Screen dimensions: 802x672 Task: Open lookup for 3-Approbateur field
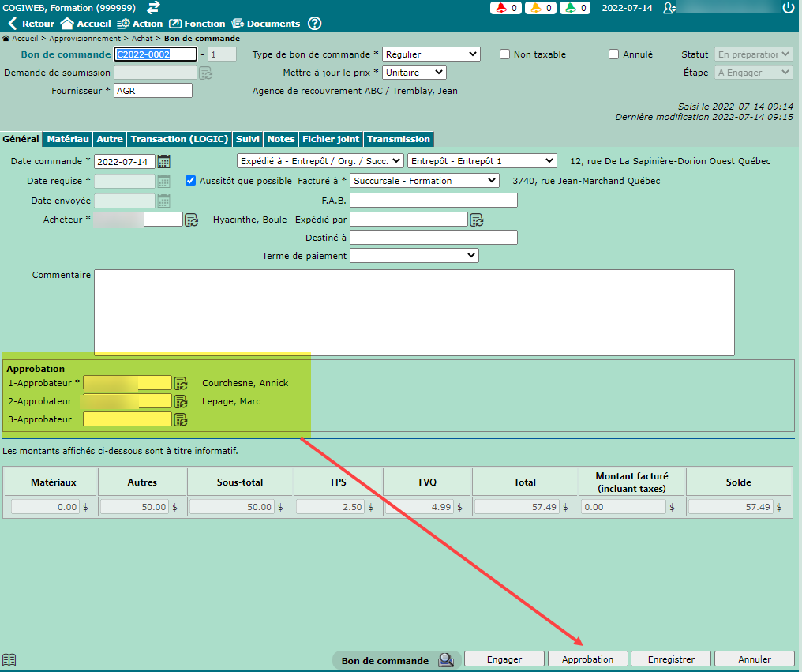[181, 419]
